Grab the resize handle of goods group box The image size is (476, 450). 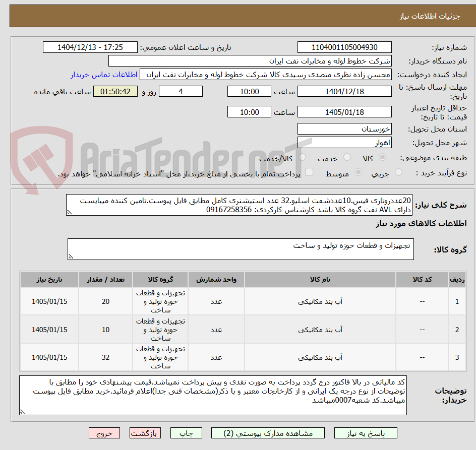click(71, 256)
